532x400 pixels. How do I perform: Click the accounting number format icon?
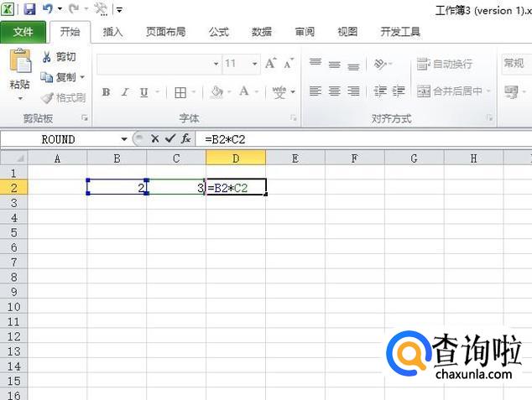tap(511, 91)
